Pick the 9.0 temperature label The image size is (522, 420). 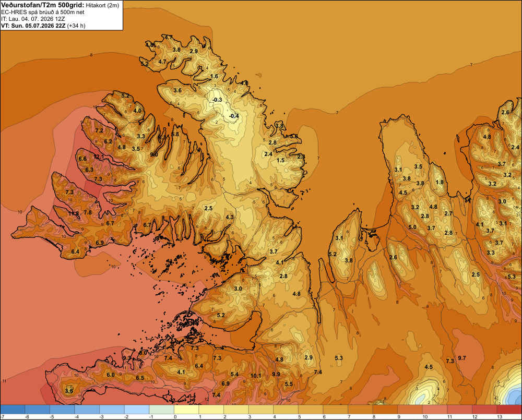click(x=154, y=154)
